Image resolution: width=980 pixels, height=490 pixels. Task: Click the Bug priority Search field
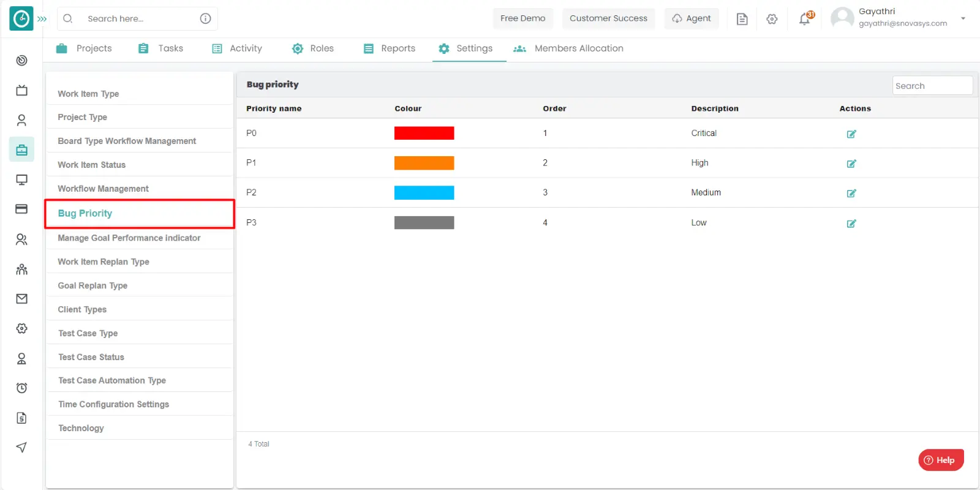[932, 86]
